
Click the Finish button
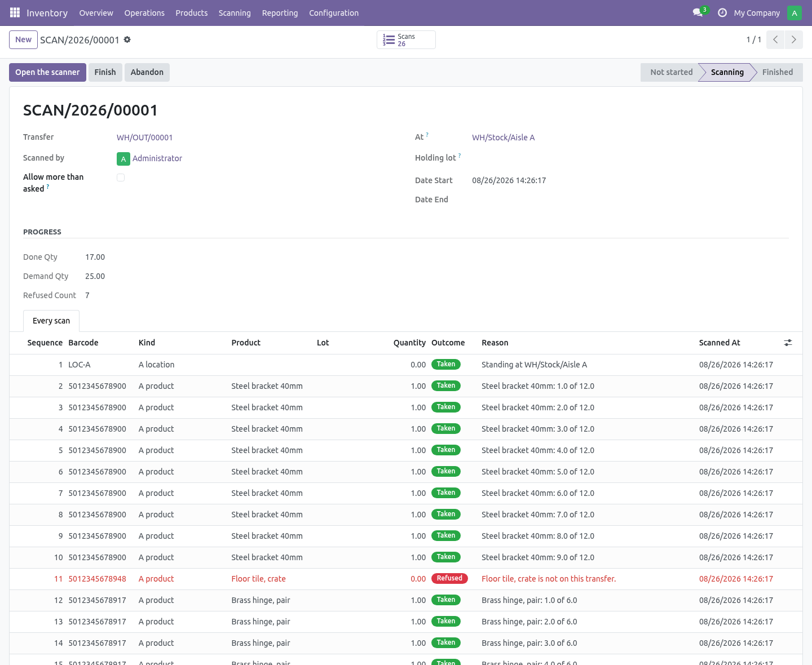point(105,72)
